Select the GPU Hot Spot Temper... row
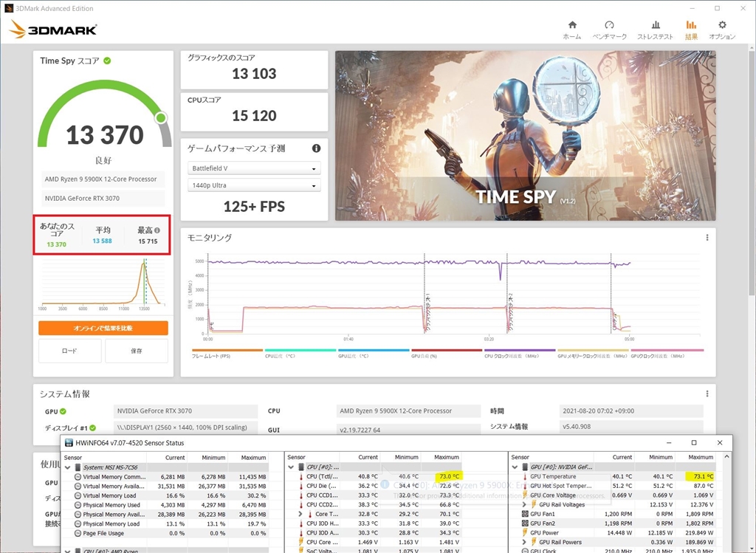This screenshot has width=756, height=553. tap(613, 486)
